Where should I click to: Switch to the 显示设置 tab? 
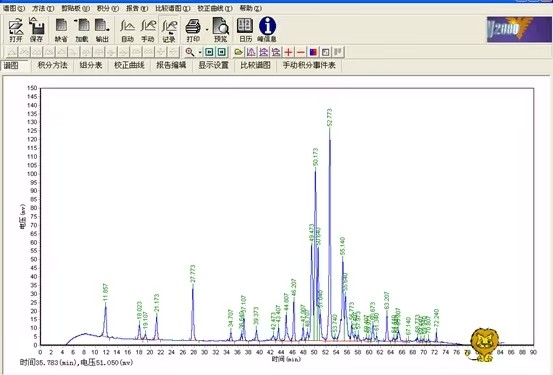[213, 65]
